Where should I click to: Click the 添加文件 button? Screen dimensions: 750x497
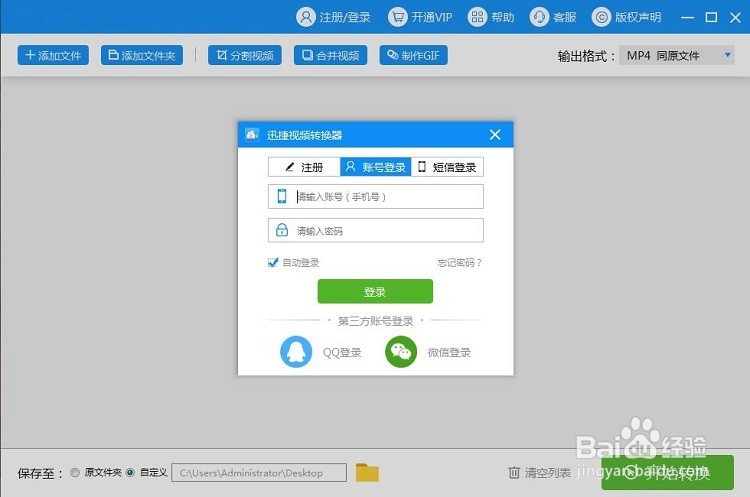53,55
